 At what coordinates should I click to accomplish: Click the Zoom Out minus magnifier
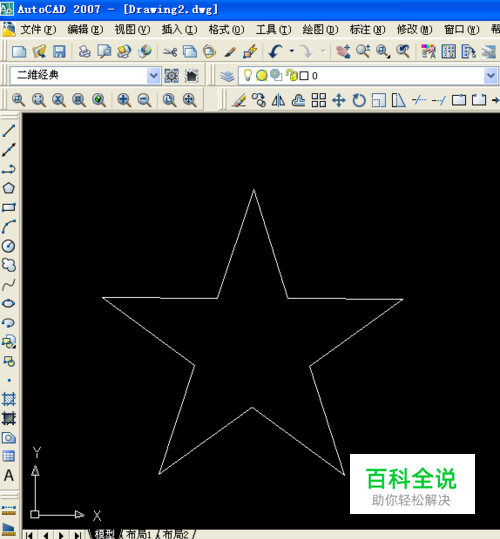pos(144,100)
